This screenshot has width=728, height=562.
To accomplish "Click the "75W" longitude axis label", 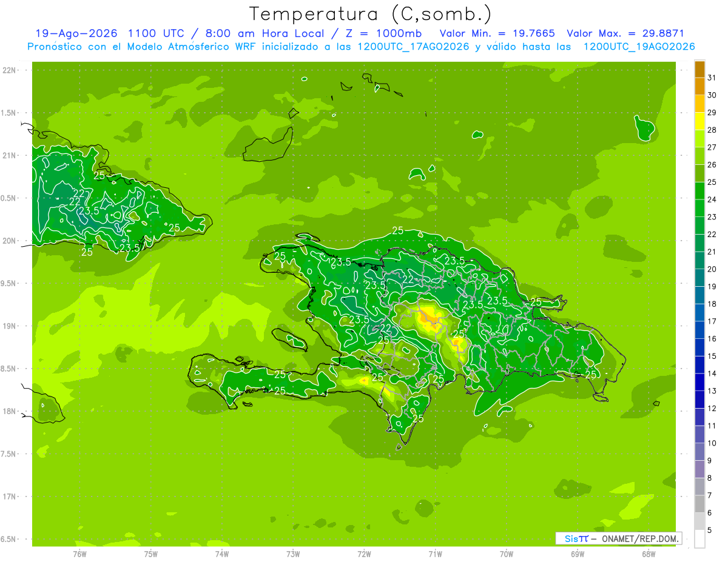I will click(x=151, y=554).
